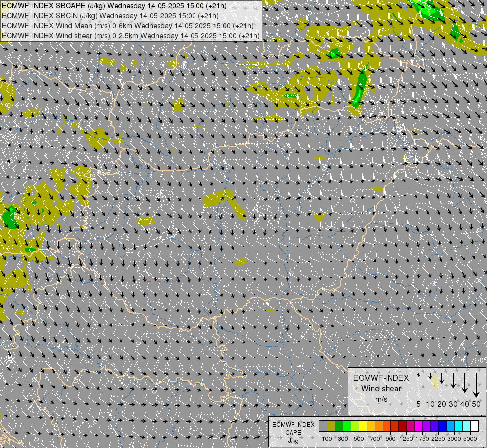This screenshot has height=448, width=487.
Task: Click the '20' value in wind shear legend
Action: point(442,404)
